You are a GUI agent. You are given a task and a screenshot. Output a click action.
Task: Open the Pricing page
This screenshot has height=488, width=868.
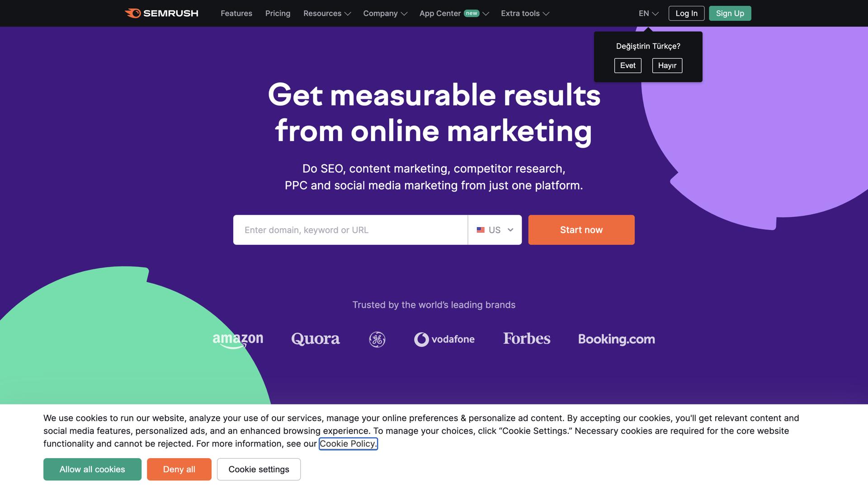click(x=278, y=13)
